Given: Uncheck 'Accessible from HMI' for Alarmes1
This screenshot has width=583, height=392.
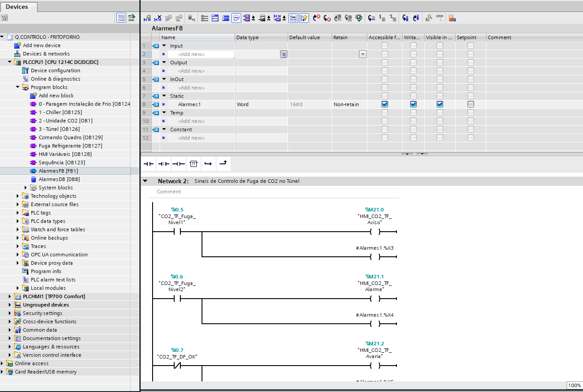Looking at the screenshot, I should tap(385, 104).
